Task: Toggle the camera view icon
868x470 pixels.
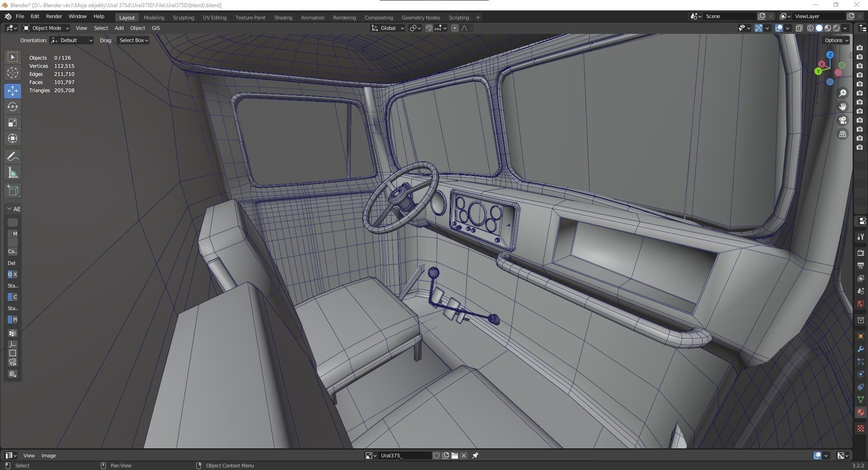Action: click(843, 120)
